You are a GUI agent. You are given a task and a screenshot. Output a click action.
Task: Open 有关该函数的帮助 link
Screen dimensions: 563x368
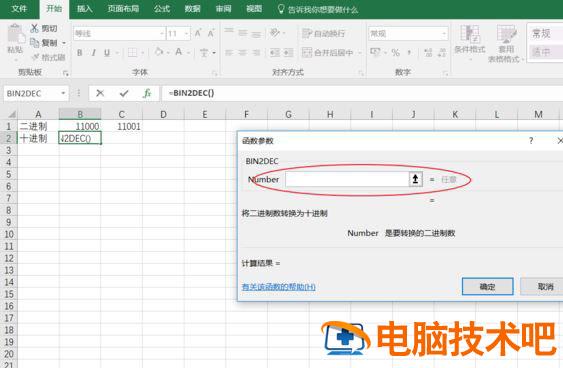tap(279, 287)
